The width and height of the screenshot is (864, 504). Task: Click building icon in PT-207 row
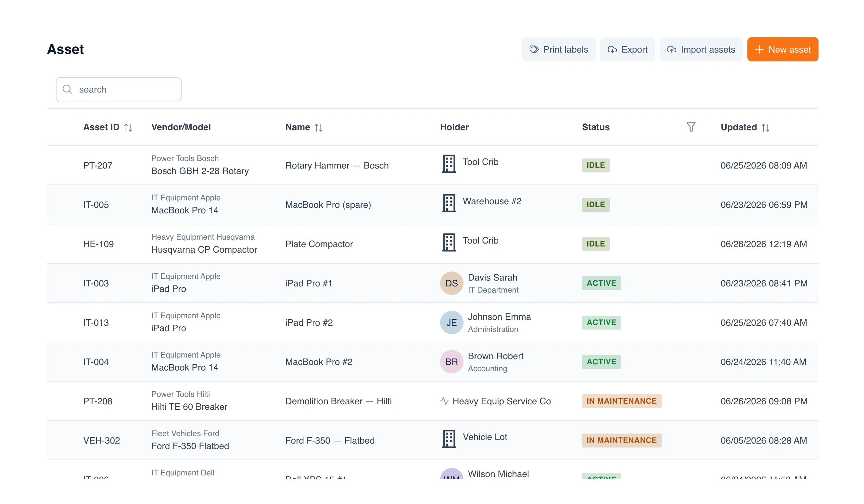449,164
